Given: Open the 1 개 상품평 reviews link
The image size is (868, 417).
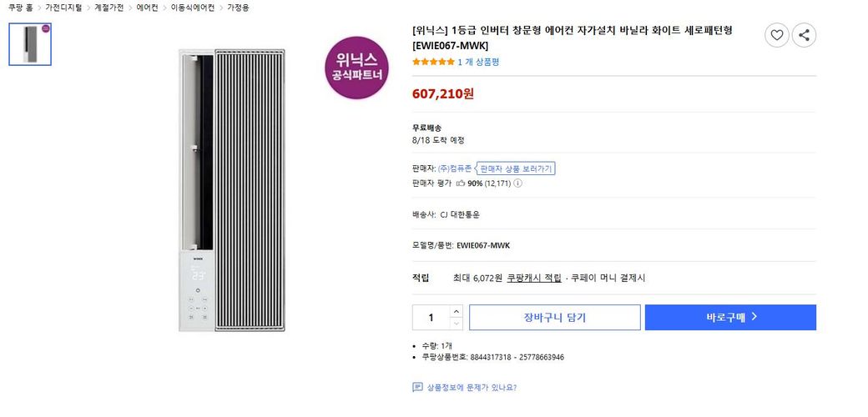Looking at the screenshot, I should point(478,62).
